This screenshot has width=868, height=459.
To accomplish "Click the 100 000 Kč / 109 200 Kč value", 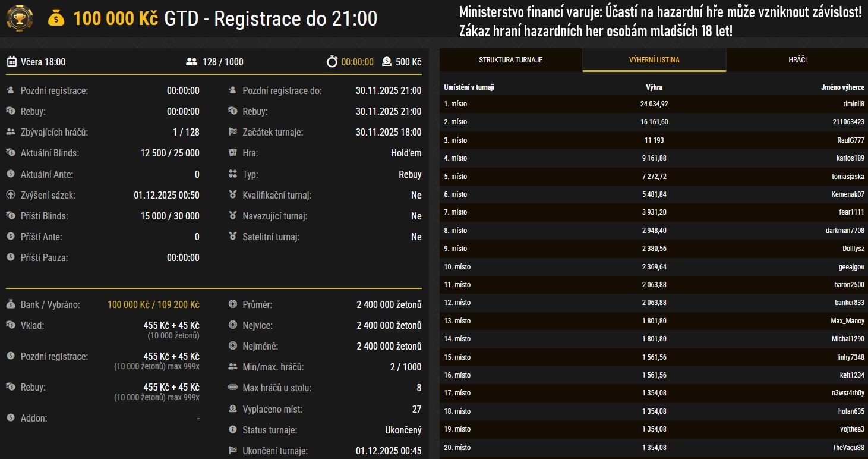I will (153, 304).
